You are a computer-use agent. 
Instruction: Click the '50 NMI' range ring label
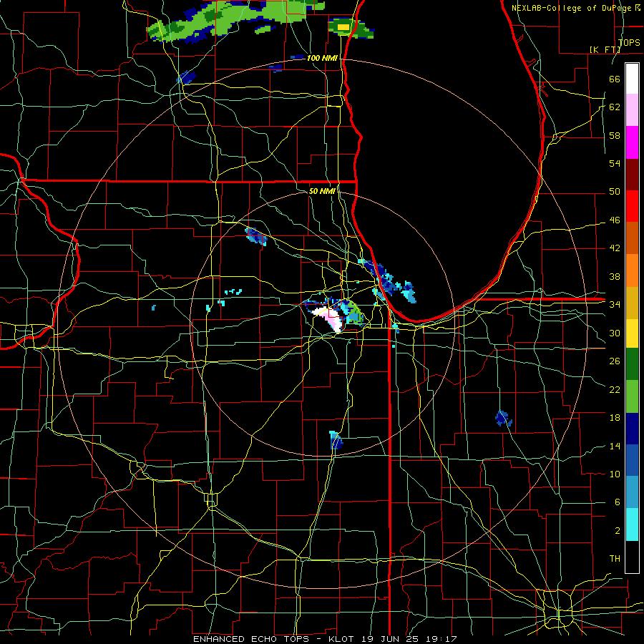[x=322, y=191]
